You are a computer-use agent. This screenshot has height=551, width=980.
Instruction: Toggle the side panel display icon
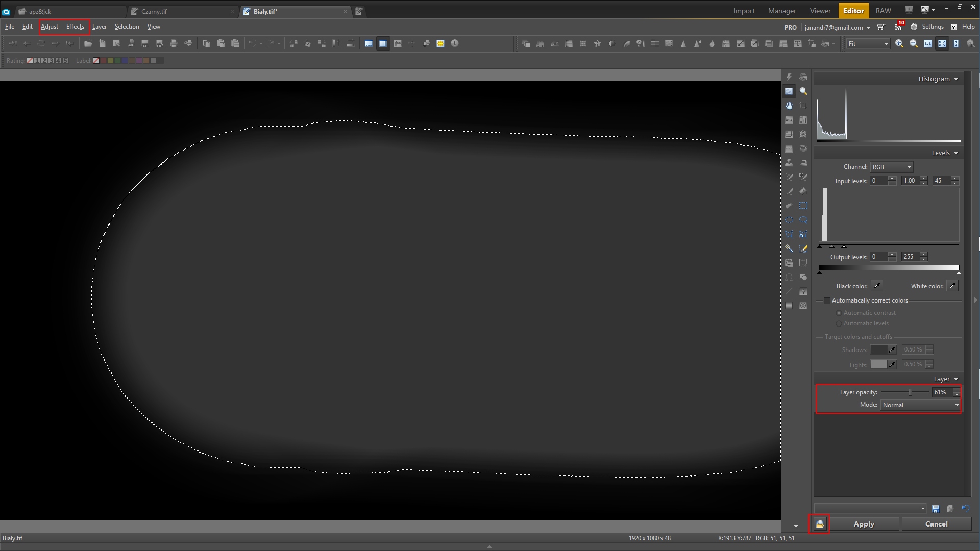coord(383,44)
